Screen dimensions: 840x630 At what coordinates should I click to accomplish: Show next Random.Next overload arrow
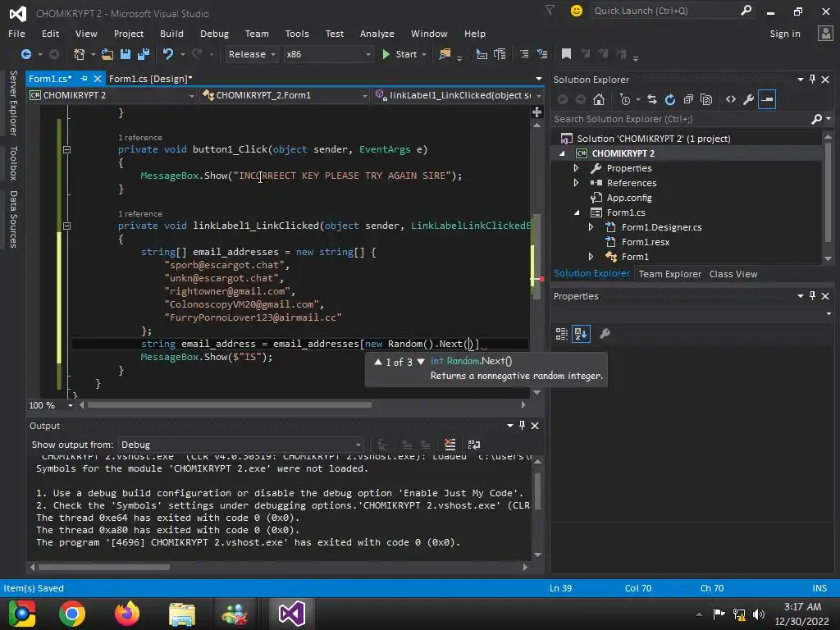[421, 362]
